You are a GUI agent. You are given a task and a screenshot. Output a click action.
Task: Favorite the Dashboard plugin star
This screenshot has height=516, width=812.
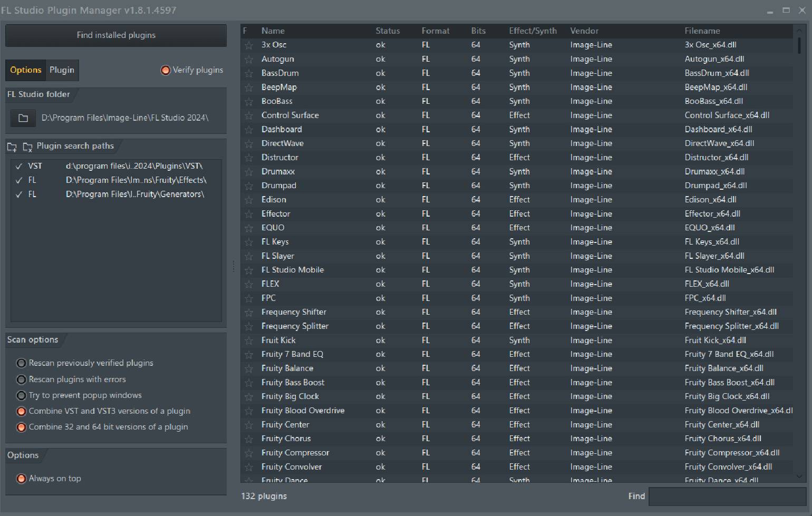248,130
